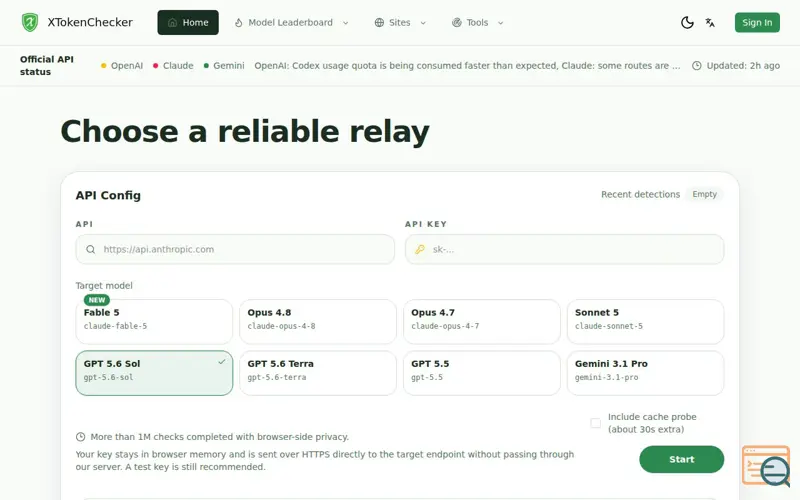Viewport: 800px width, 500px height.
Task: Click the XTokenChecker brand name
Action: click(90, 22)
